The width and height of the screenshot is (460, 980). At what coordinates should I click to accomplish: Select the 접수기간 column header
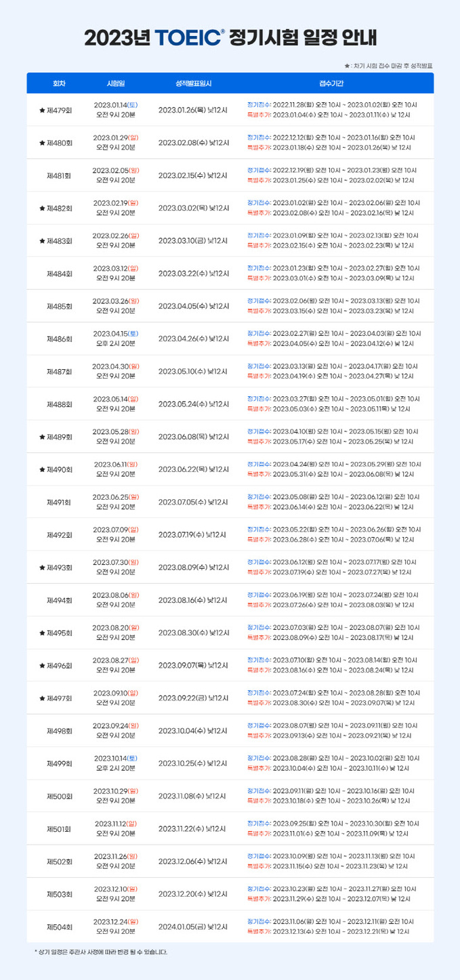click(332, 83)
